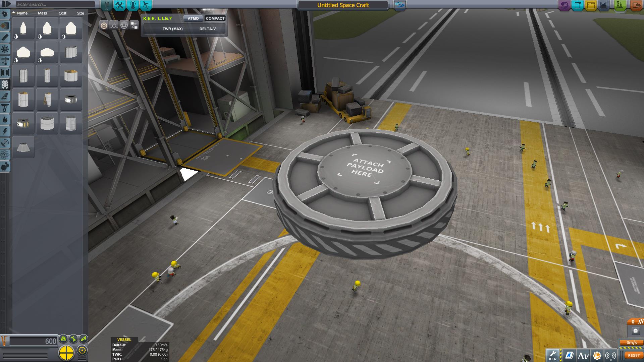
Task: Click the K.E.R. 1.1.5.7 title
Action: 157,18
